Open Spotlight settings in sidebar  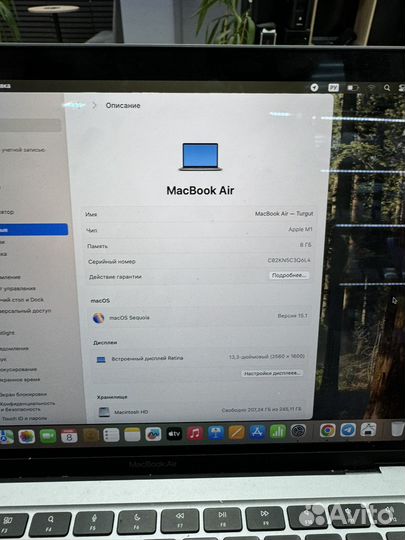click(8, 333)
